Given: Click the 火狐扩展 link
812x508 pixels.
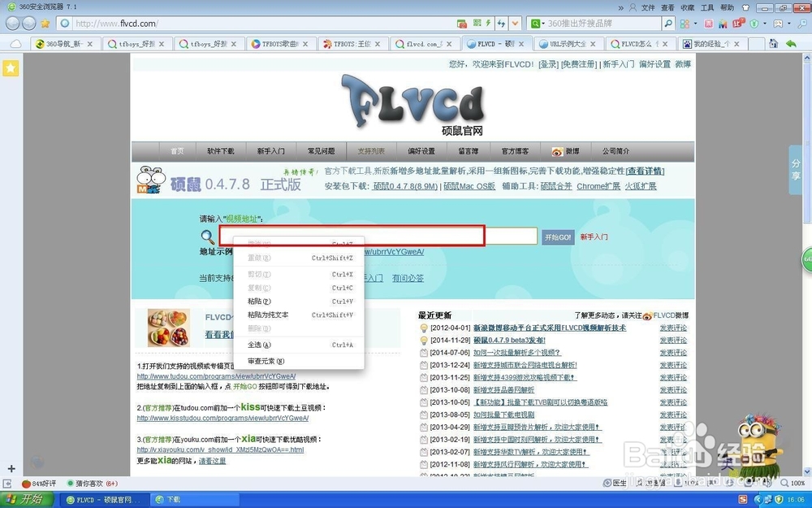Looking at the screenshot, I should [x=641, y=186].
